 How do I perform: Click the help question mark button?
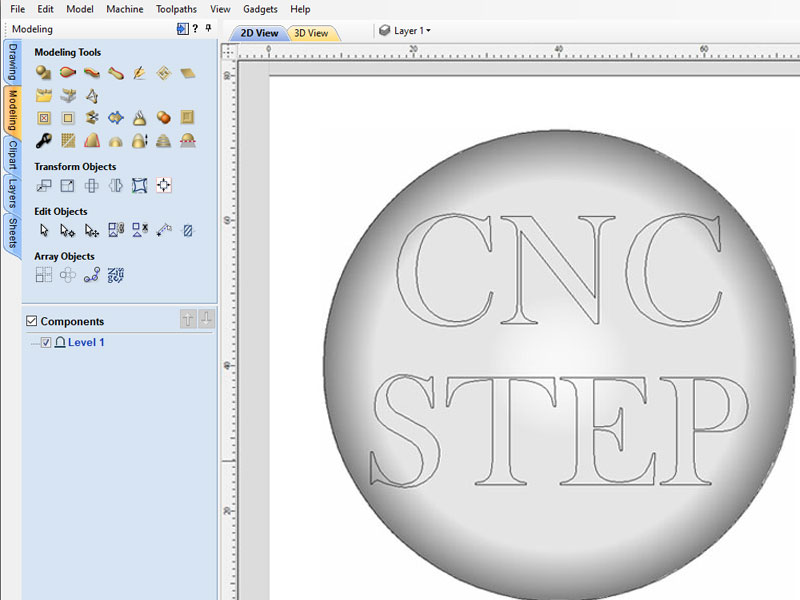tap(194, 29)
